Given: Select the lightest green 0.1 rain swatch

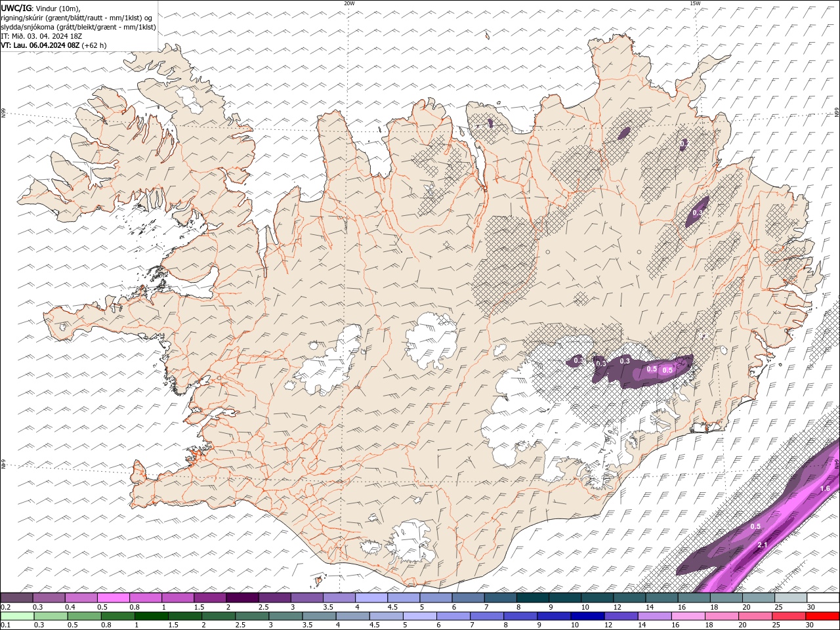Looking at the screenshot, I should (17, 616).
